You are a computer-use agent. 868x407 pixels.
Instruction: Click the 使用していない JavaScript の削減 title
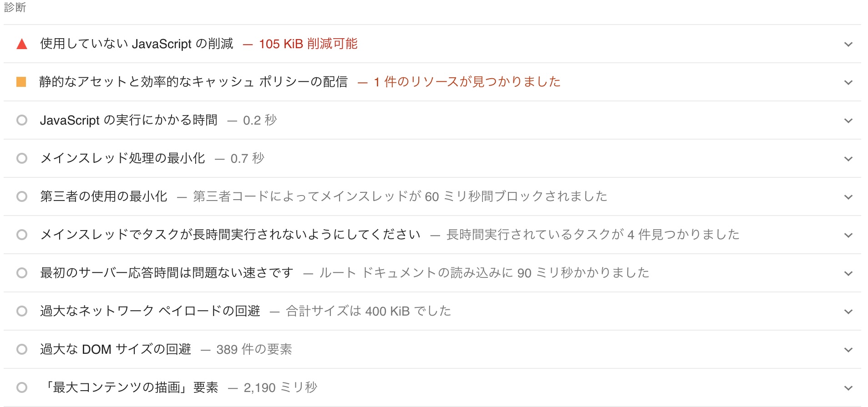point(137,44)
